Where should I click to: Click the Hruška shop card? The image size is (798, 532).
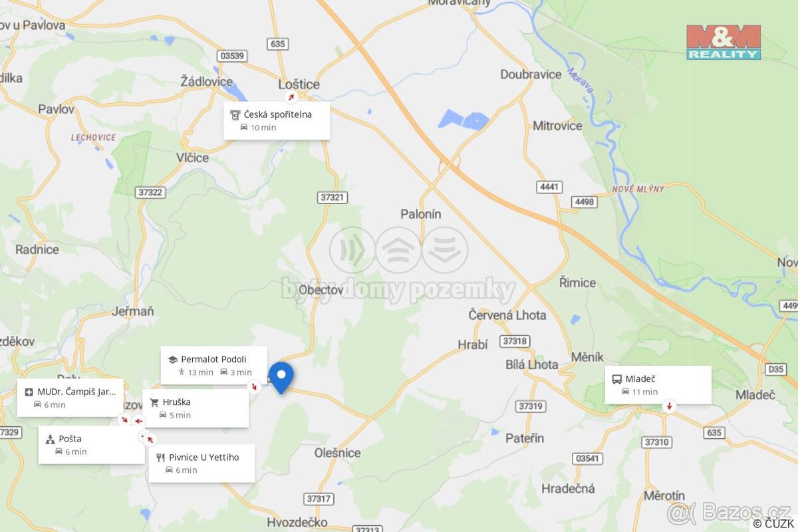pyautogui.click(x=196, y=408)
